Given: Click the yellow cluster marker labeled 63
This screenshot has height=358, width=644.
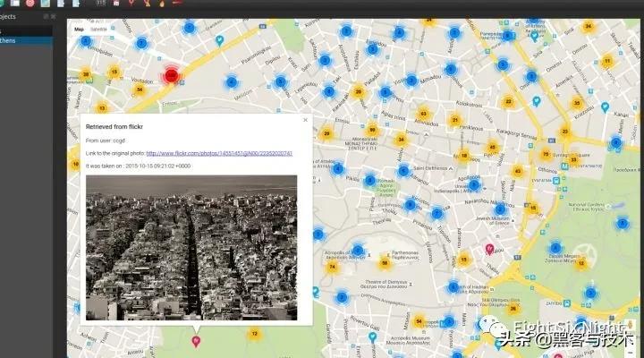Looking at the screenshot, I should click(x=423, y=114).
